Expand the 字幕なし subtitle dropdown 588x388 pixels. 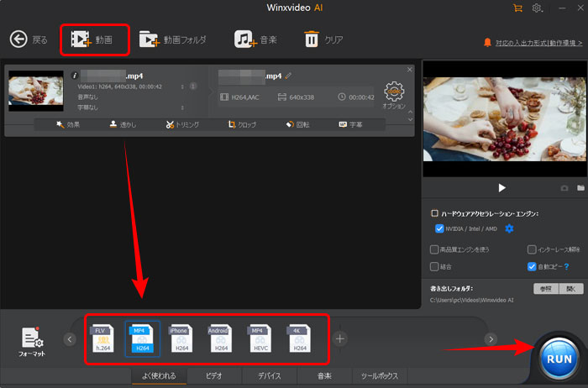pyautogui.click(x=183, y=107)
